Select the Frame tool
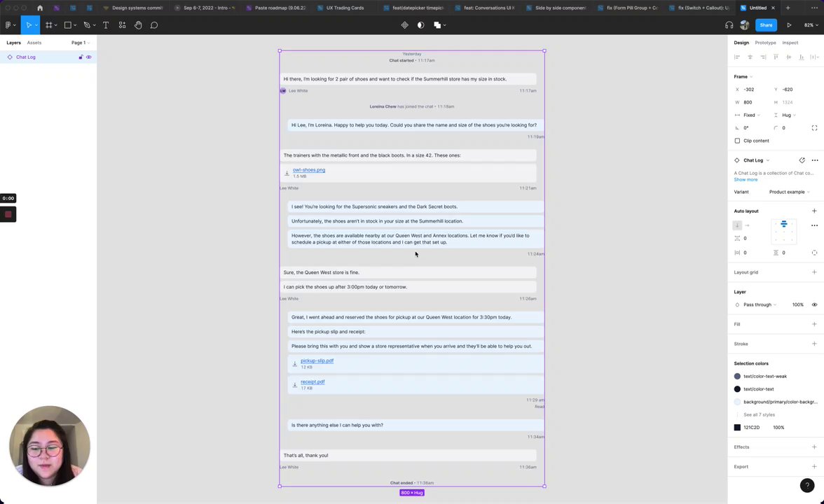This screenshot has height=504, width=824. 49,24
